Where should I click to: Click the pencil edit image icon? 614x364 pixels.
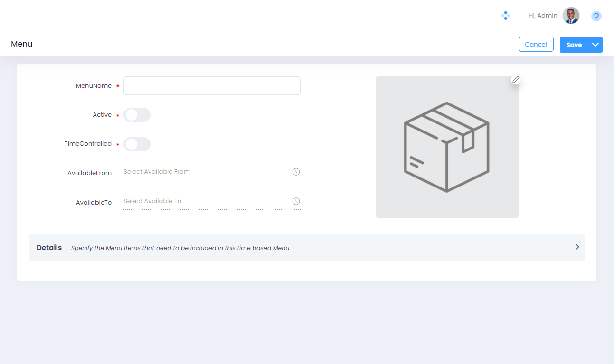pos(516,80)
